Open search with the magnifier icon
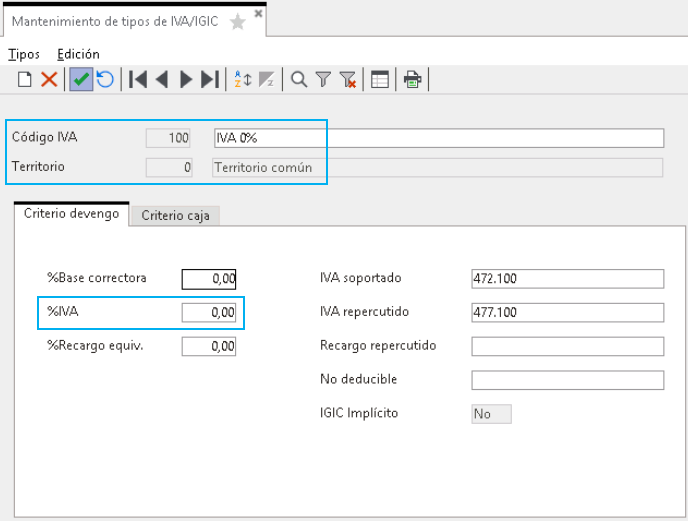 point(299,79)
